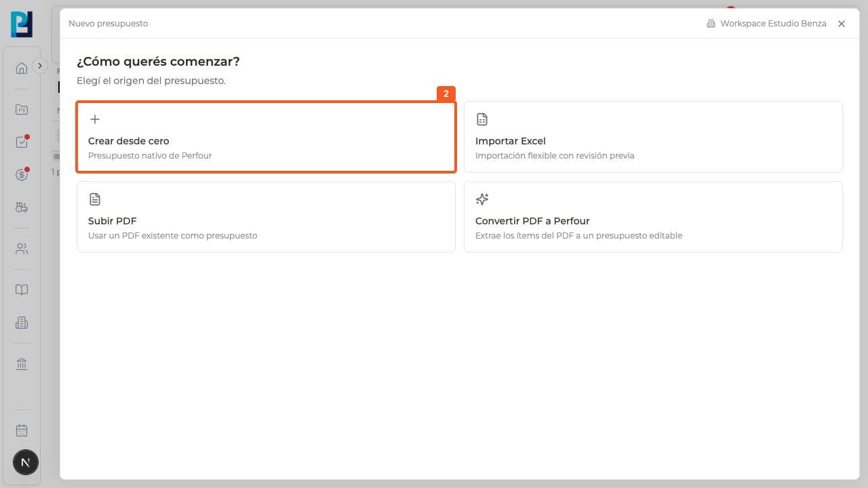Viewport: 868px width, 488px height.
Task: Open the user avatar N menu
Action: click(x=26, y=463)
